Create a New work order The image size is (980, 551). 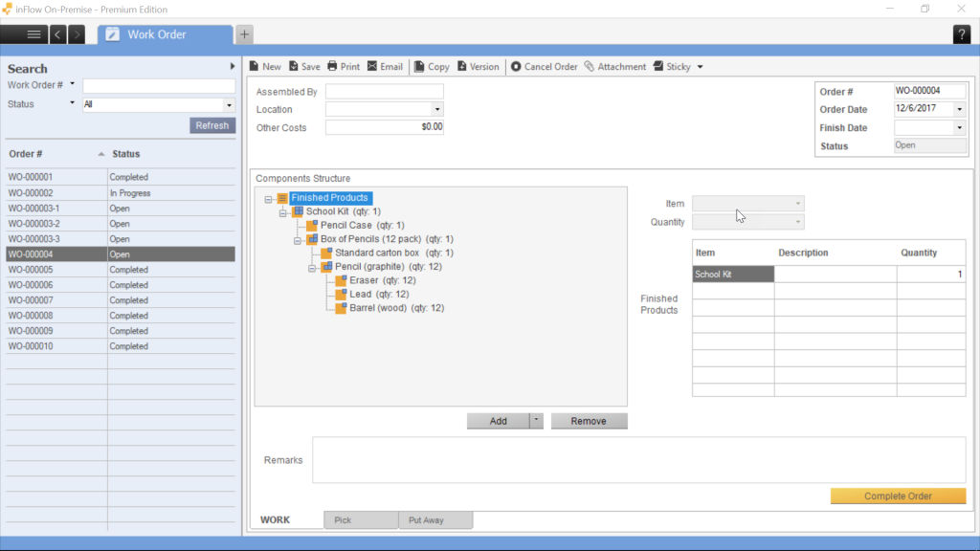pos(265,67)
